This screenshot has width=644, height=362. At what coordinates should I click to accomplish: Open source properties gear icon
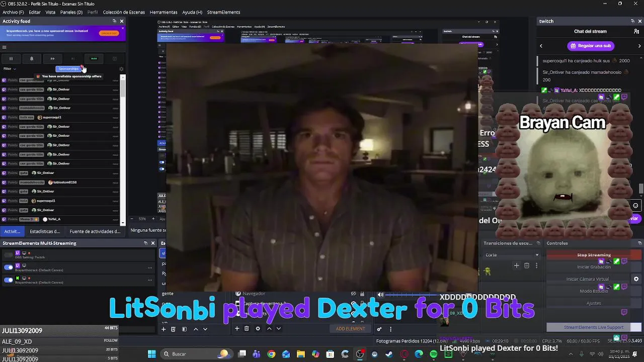[258, 328]
